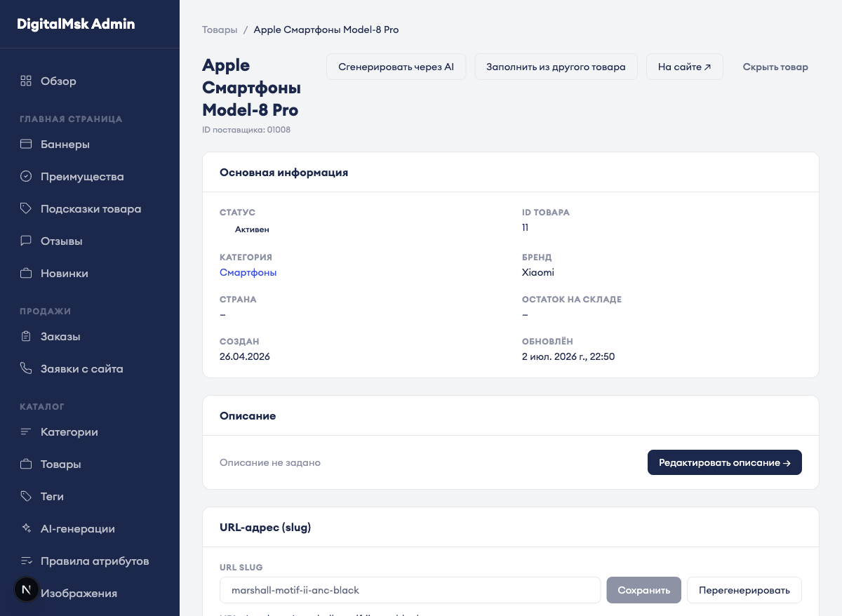This screenshot has height=616, width=842.
Task: Select Отзывы in the sidebar
Action: [x=90, y=241]
